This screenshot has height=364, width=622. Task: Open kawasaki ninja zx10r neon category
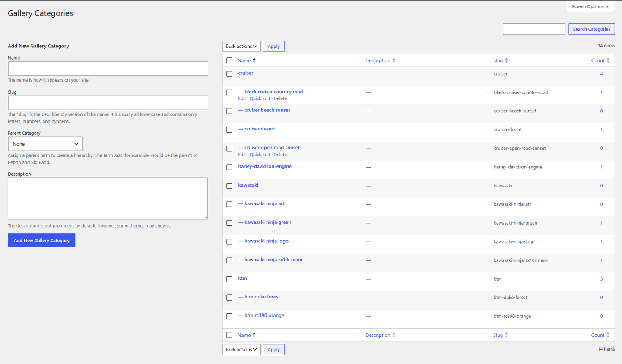tap(270, 260)
